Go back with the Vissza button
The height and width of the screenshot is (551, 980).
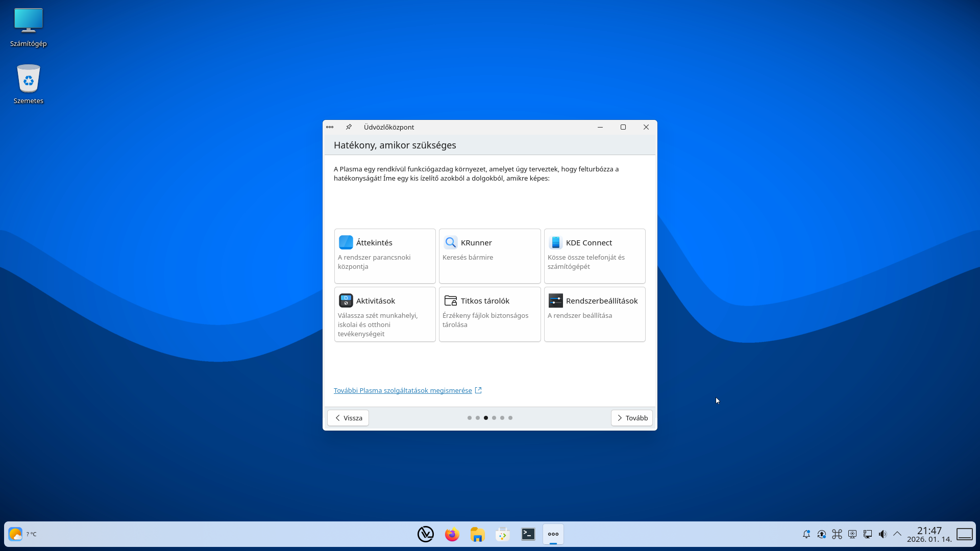[x=348, y=418]
